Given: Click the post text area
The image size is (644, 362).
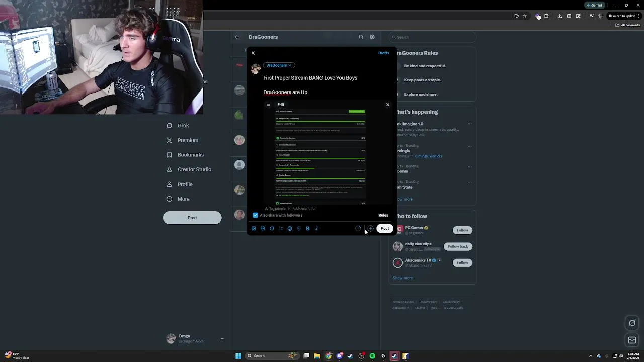Looking at the screenshot, I should point(326,85).
